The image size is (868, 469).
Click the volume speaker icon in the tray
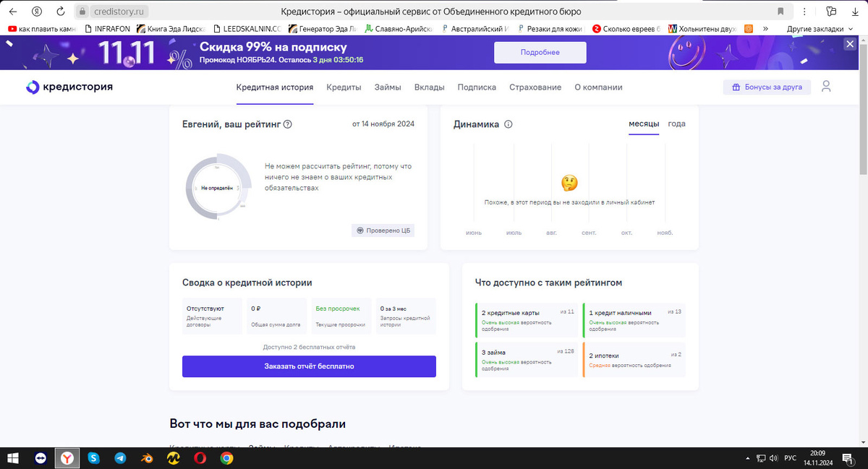[x=773, y=458]
